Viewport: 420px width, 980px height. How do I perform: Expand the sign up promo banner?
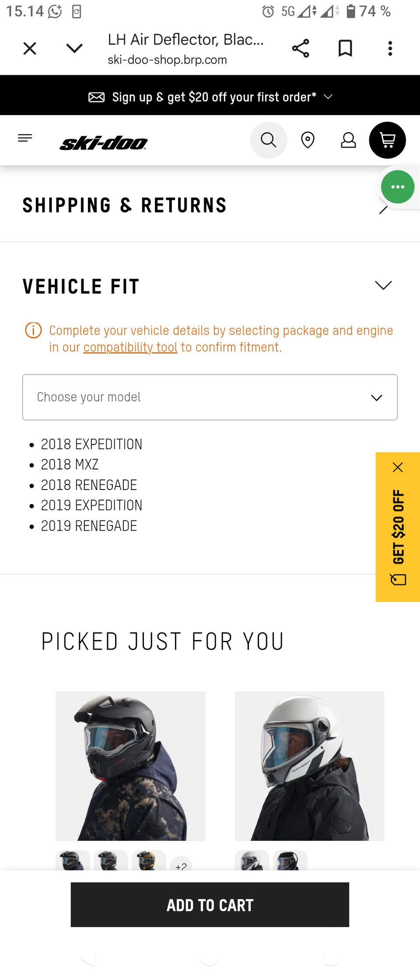210,97
